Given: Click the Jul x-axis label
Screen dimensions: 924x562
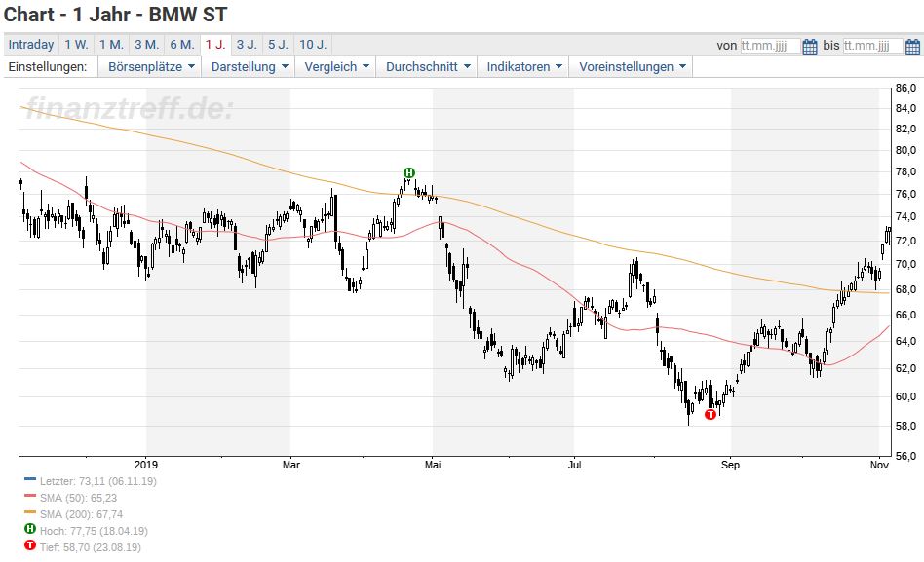Looking at the screenshot, I should click(x=574, y=465).
